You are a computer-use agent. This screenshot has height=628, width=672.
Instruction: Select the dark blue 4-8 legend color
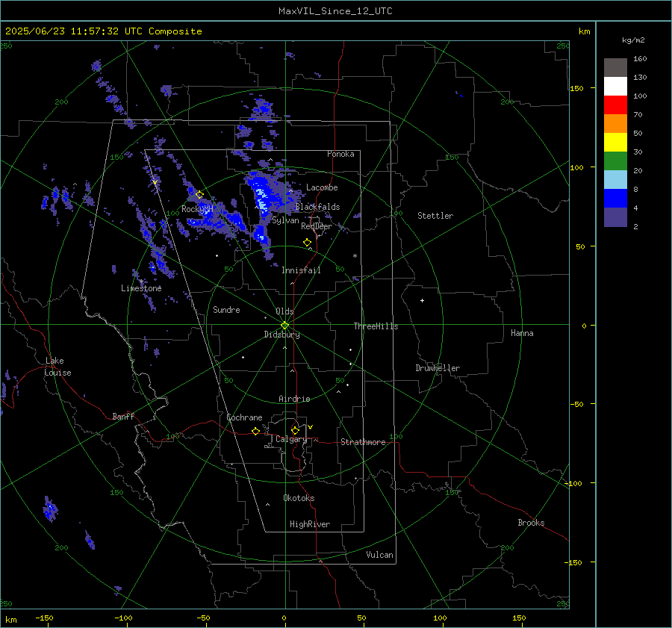[615, 198]
